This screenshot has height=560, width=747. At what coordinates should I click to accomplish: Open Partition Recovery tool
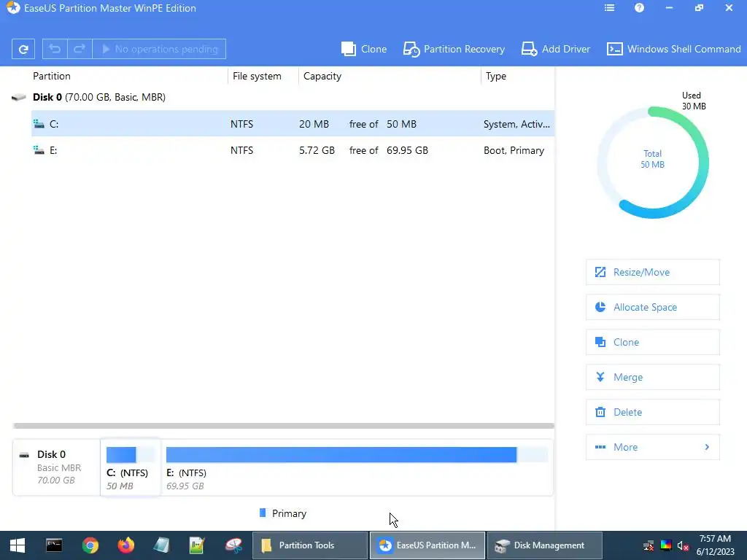click(x=454, y=49)
